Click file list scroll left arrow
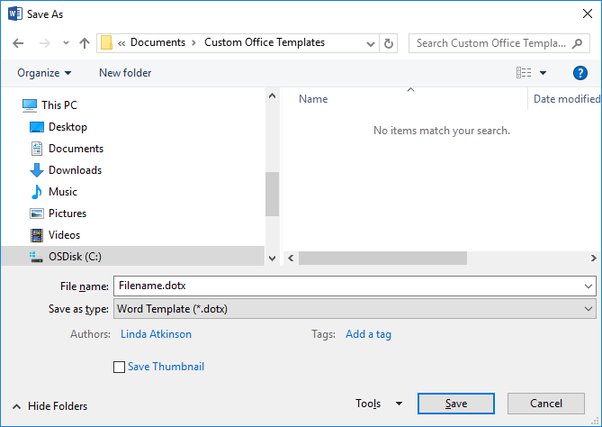The image size is (602, 427). coord(291,258)
